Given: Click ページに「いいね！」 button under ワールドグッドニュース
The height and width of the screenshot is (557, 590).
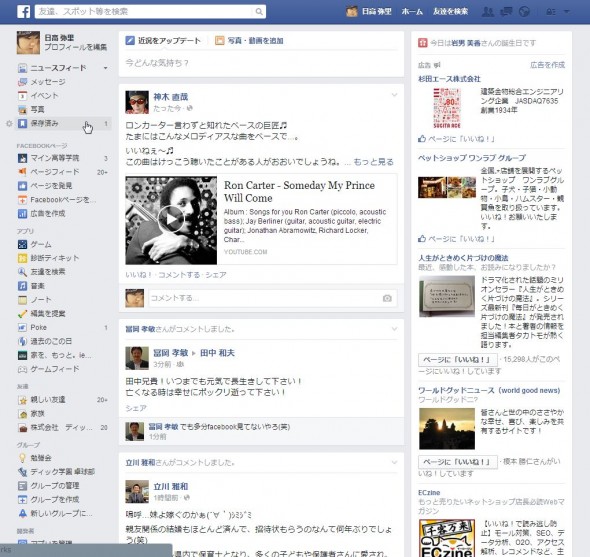Looking at the screenshot, I should point(458,461).
